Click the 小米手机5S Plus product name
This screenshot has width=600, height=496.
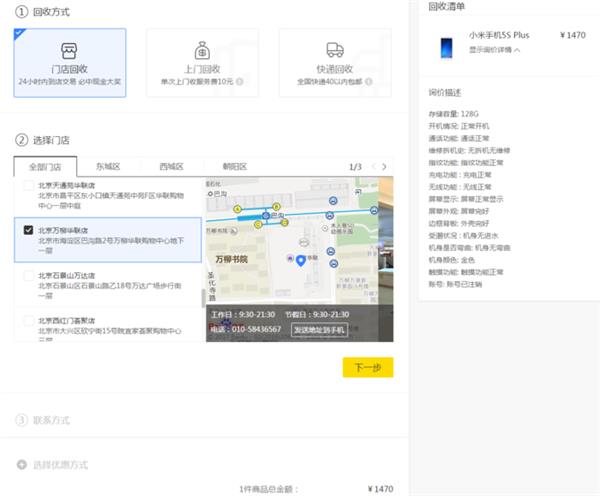(499, 35)
